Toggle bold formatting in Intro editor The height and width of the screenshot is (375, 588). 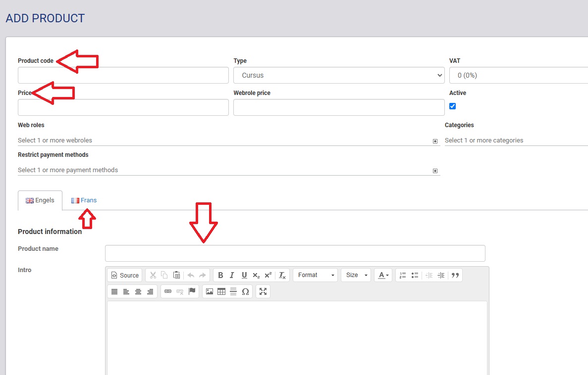click(x=220, y=275)
